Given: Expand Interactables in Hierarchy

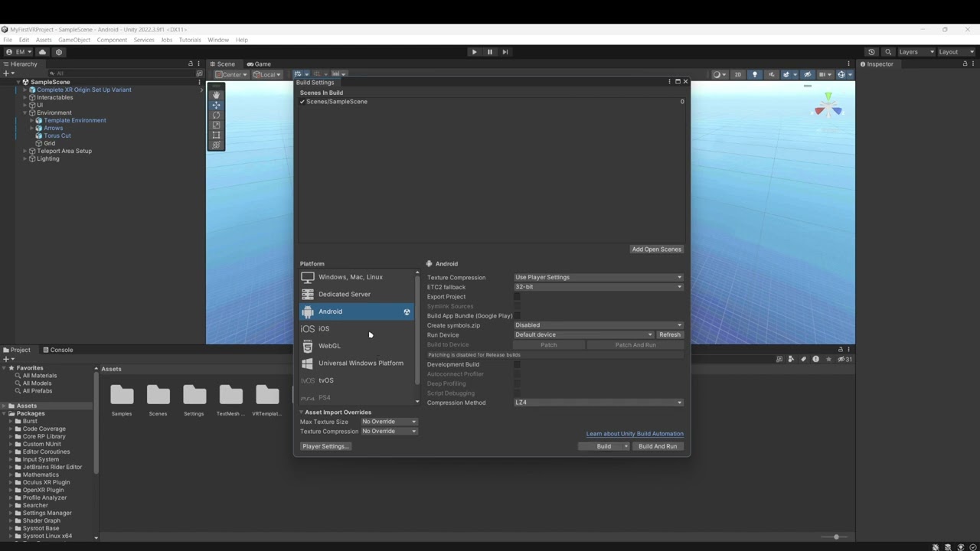Looking at the screenshot, I should tap(24, 97).
